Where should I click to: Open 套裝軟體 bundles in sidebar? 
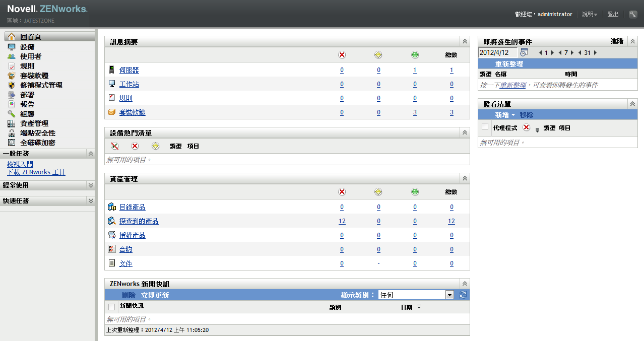click(x=34, y=76)
